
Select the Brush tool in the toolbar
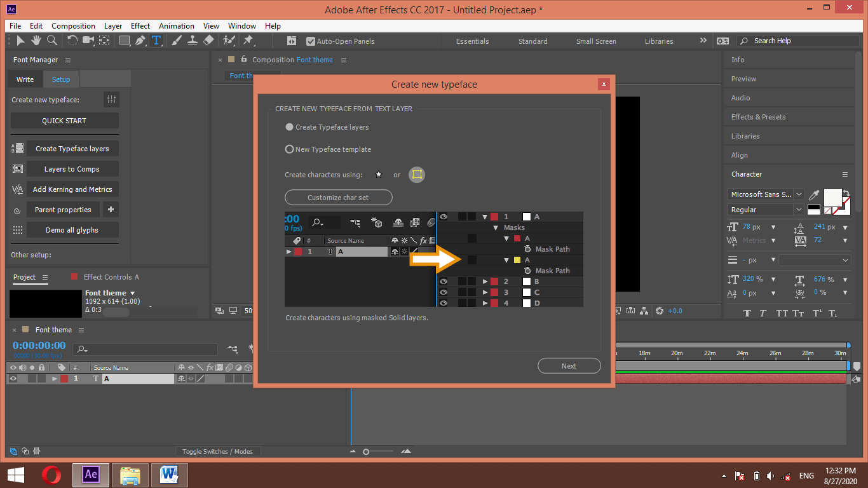177,40
